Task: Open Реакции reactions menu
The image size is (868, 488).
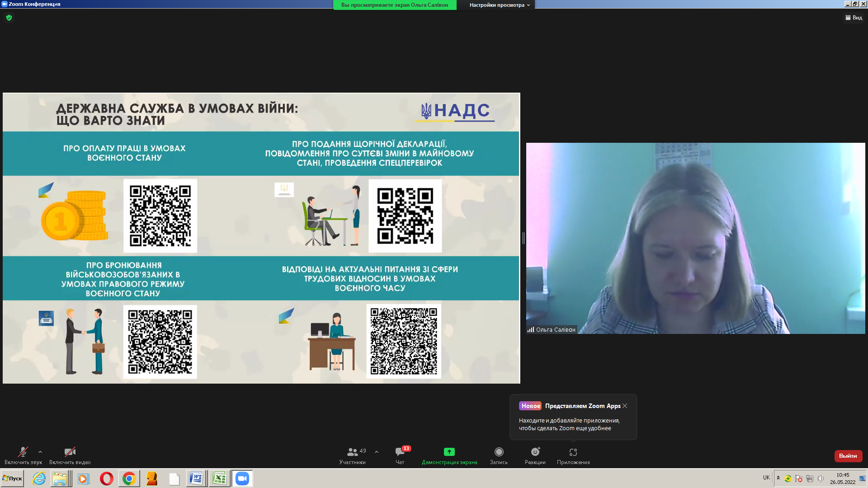Action: pos(535,455)
